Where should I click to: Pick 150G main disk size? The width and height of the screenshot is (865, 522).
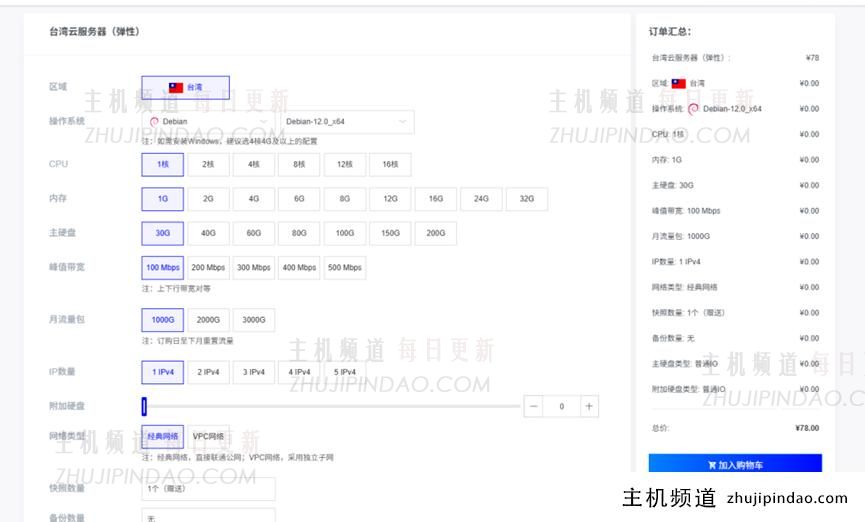coord(390,233)
